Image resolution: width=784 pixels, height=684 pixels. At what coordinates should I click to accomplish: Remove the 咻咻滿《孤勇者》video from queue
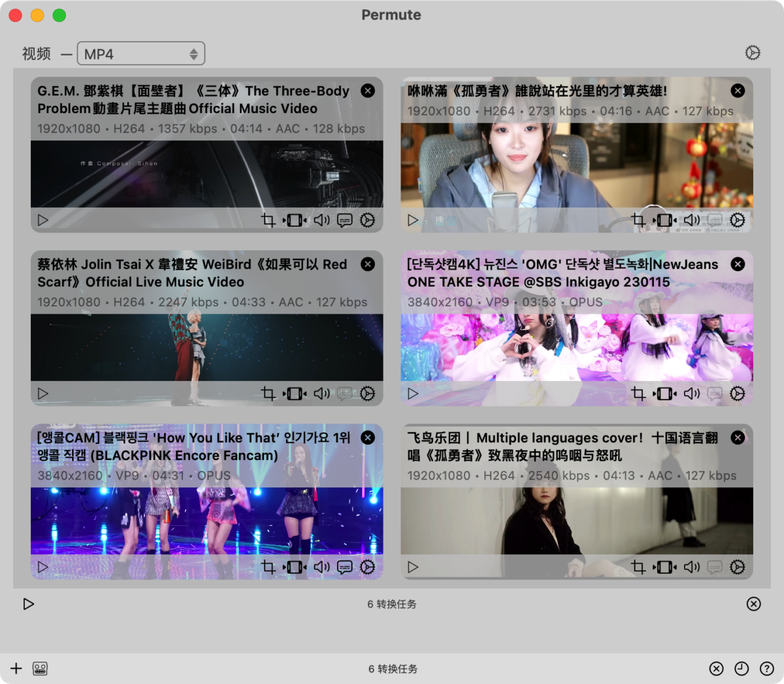pyautogui.click(x=738, y=91)
